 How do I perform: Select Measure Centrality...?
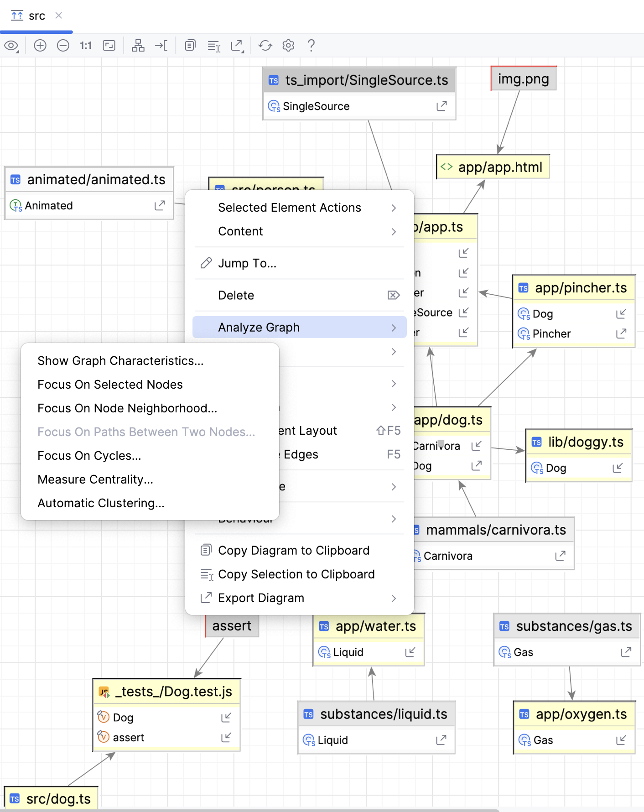point(150,479)
